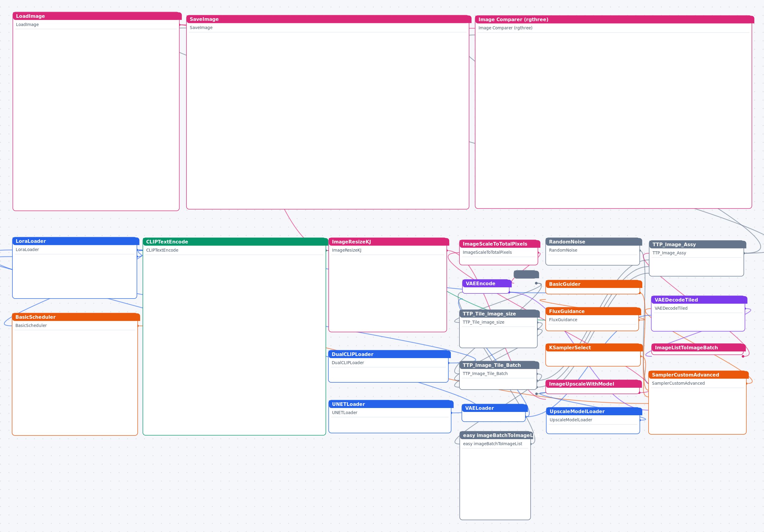Select the UpscaleModelLoader node header
This screenshot has width=764, height=532.
pos(594,411)
